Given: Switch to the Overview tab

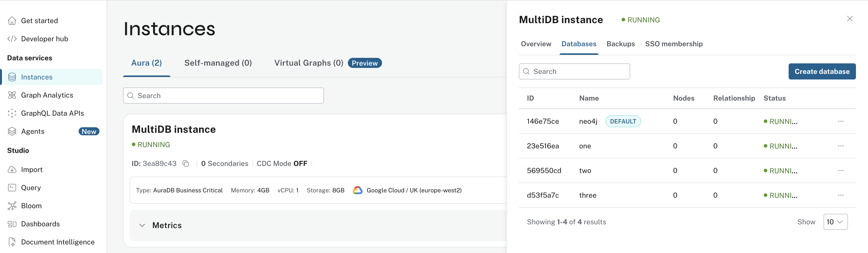Looking at the screenshot, I should [x=536, y=44].
